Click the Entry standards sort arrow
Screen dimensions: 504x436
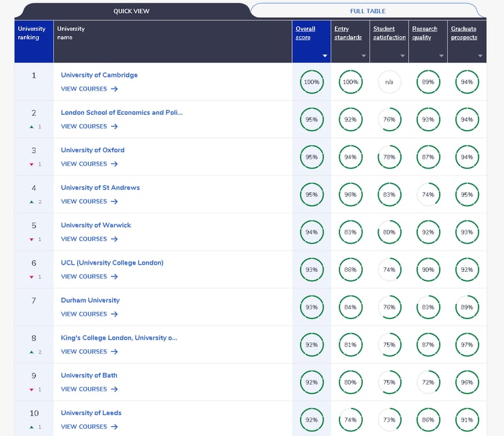(364, 56)
